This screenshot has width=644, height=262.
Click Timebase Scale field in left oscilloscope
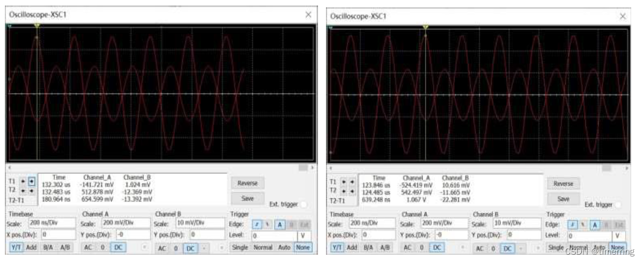(x=52, y=223)
